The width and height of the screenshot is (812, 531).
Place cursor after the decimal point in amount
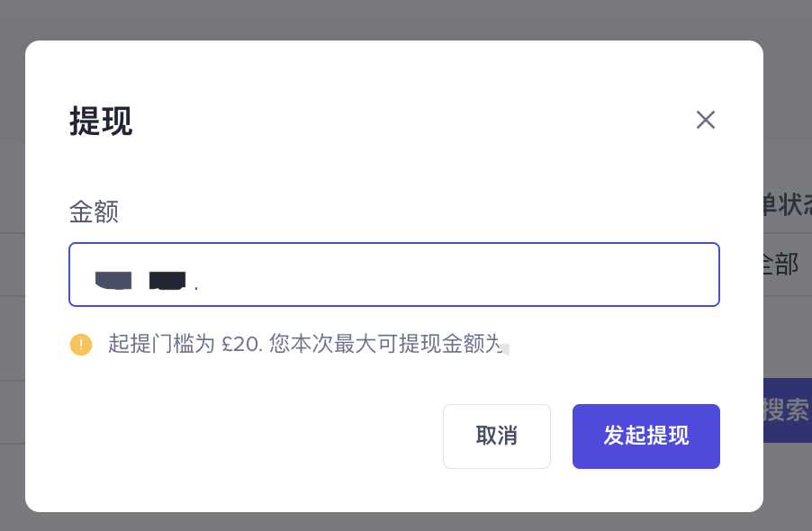[x=201, y=281]
